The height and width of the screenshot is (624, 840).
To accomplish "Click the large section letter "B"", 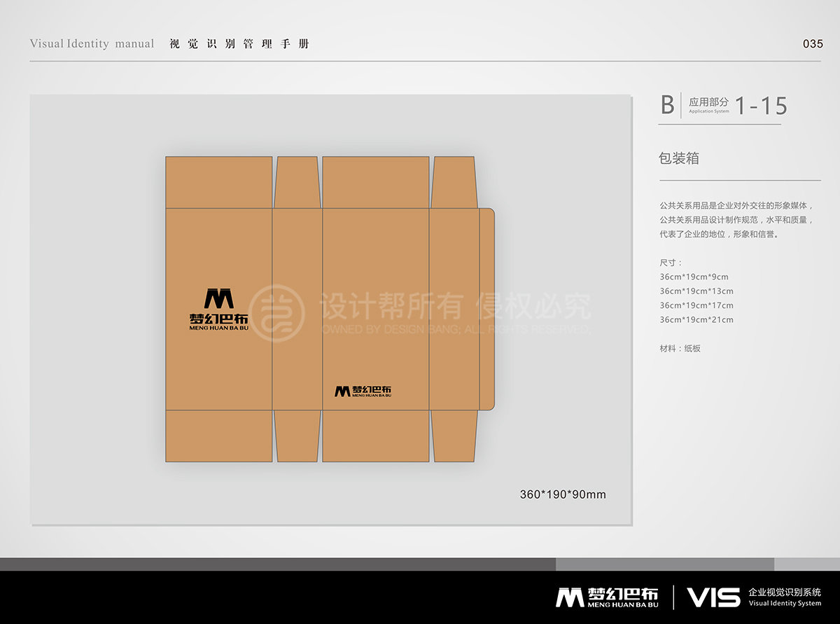I will 668,105.
